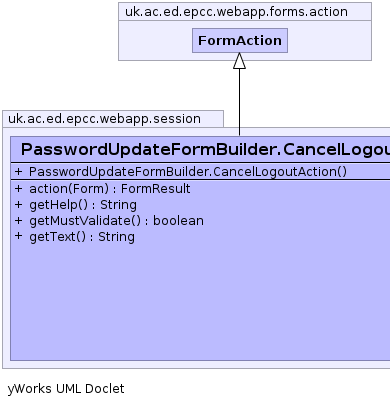Click the getMustValidate() : boolean method
The height and width of the screenshot is (406, 390).
(x=116, y=221)
